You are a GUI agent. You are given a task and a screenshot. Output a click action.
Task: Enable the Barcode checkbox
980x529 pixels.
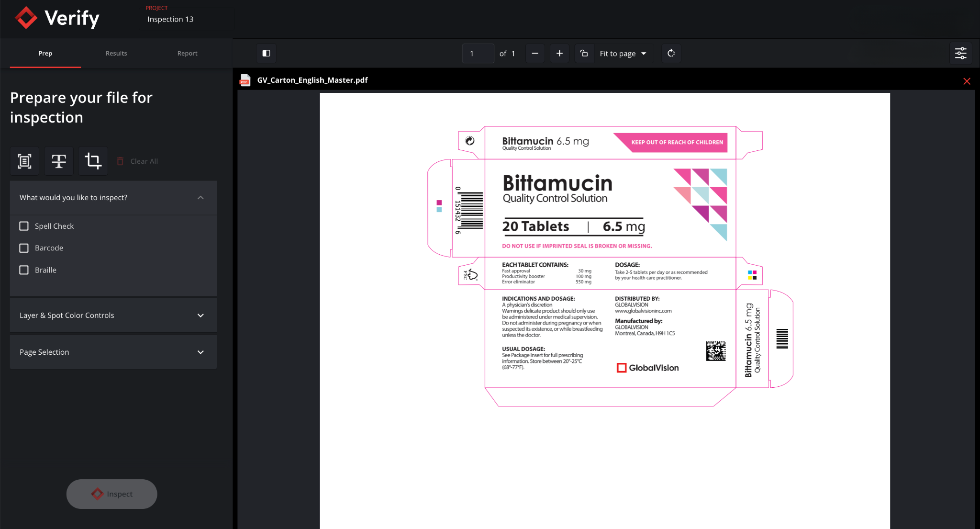[24, 248]
